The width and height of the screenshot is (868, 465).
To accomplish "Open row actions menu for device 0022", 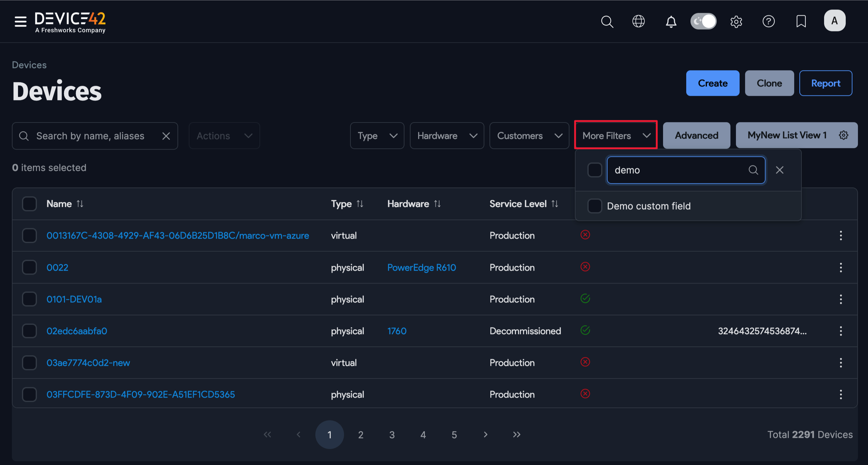I will tap(841, 267).
